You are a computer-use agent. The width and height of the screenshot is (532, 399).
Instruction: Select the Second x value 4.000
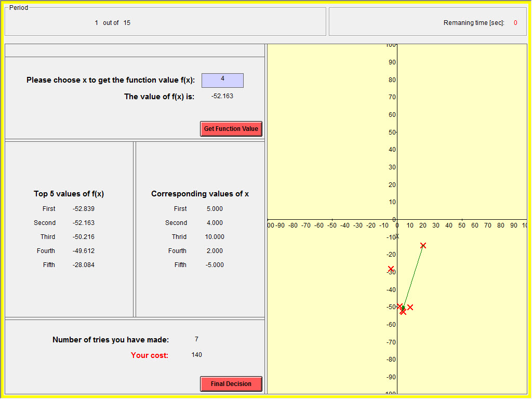pyautogui.click(x=214, y=222)
